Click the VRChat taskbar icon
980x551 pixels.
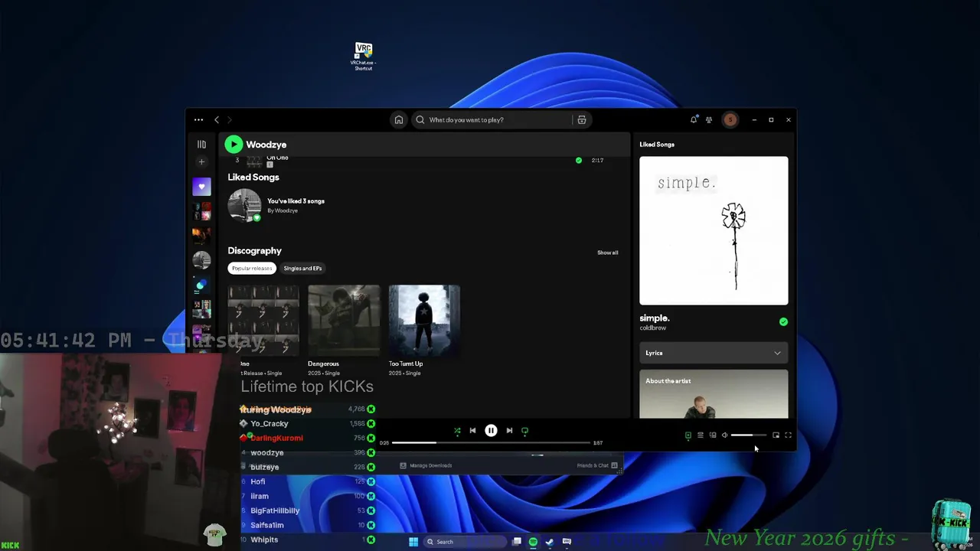point(567,542)
